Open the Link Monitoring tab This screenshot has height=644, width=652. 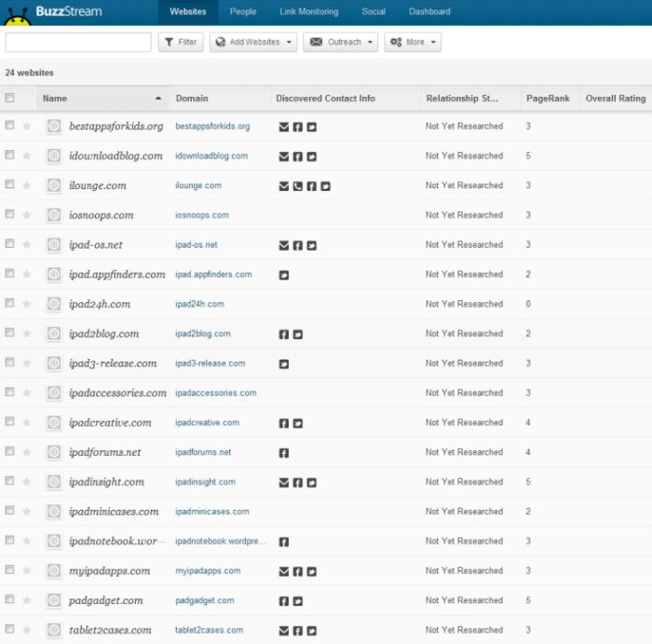tap(309, 11)
